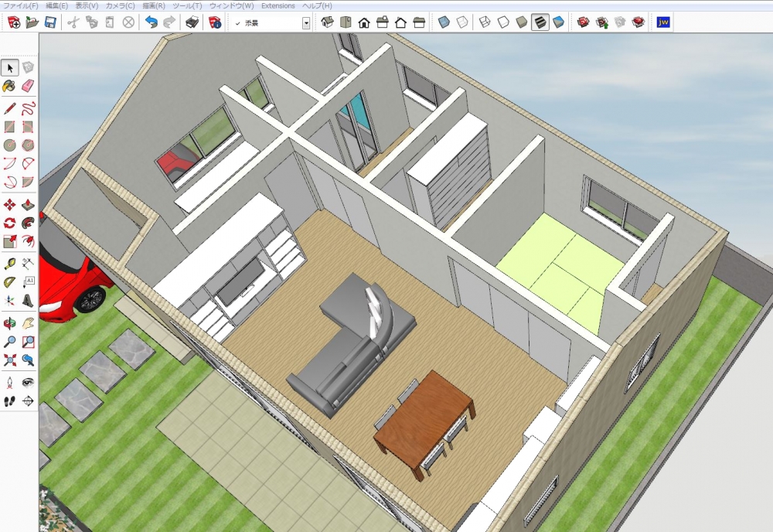Pick the Tape Measure tool

point(10,264)
